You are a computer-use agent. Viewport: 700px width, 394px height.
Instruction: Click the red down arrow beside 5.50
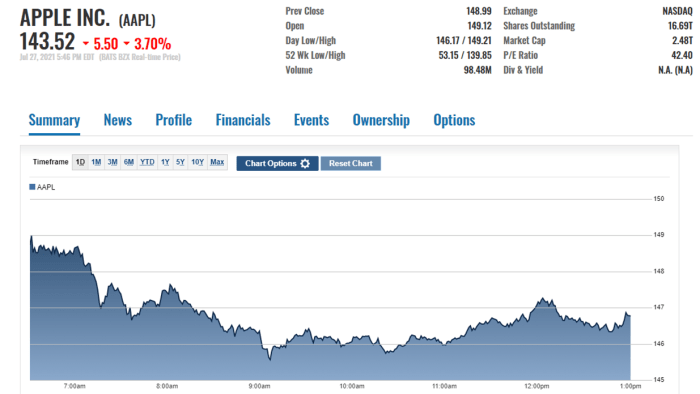86,44
